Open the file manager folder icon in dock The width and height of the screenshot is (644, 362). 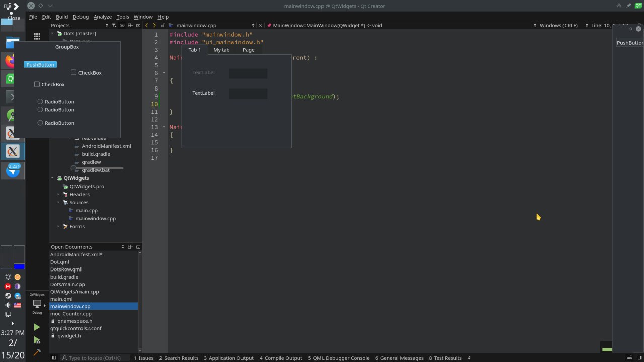10,42
